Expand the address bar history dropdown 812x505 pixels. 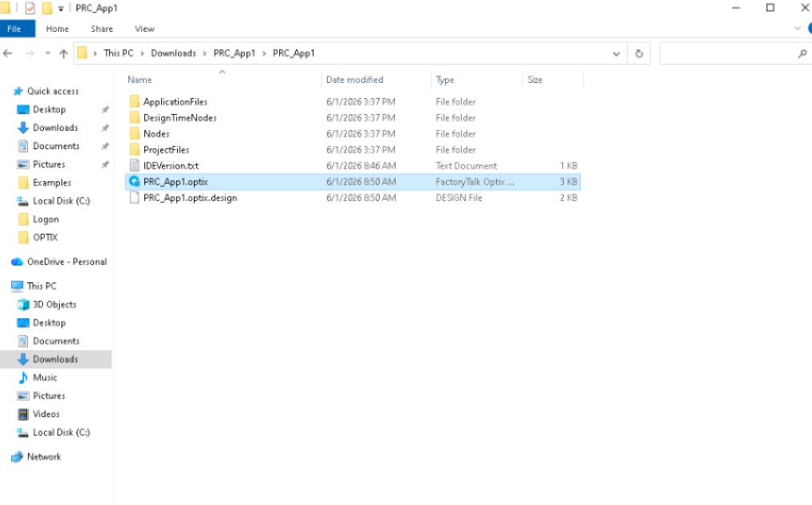coord(617,53)
